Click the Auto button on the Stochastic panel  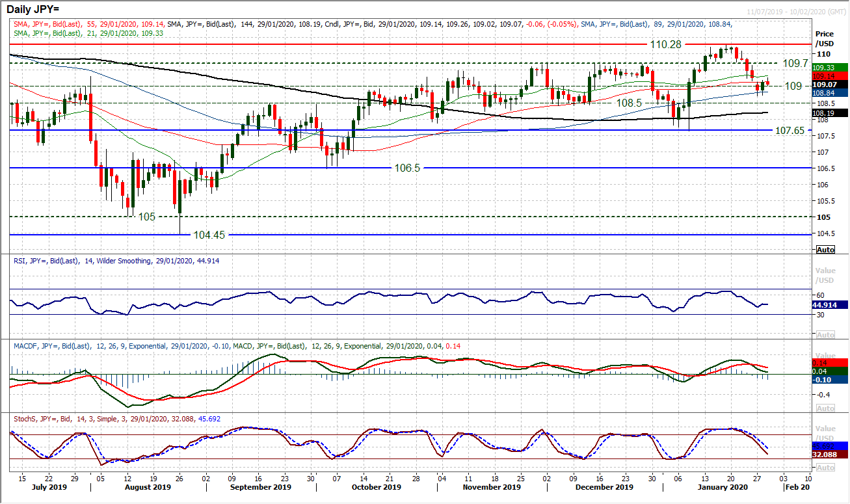[x=825, y=468]
